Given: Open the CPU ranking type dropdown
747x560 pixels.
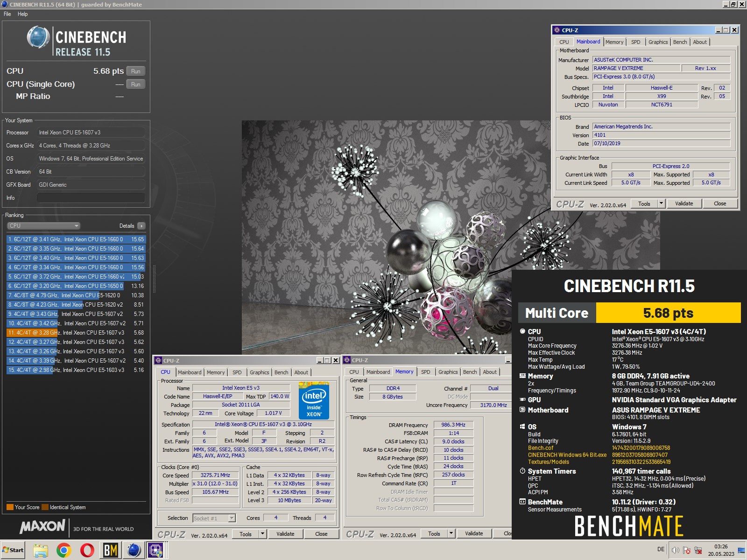Looking at the screenshot, I should [43, 226].
